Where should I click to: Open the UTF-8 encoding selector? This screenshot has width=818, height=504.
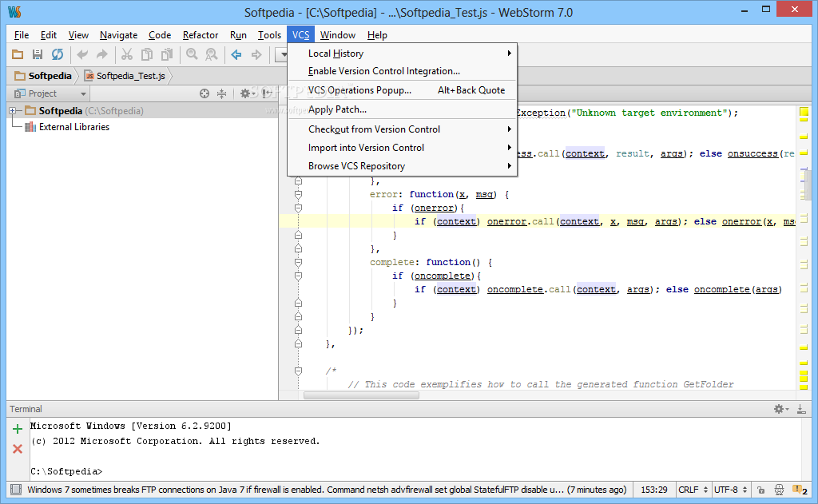730,490
